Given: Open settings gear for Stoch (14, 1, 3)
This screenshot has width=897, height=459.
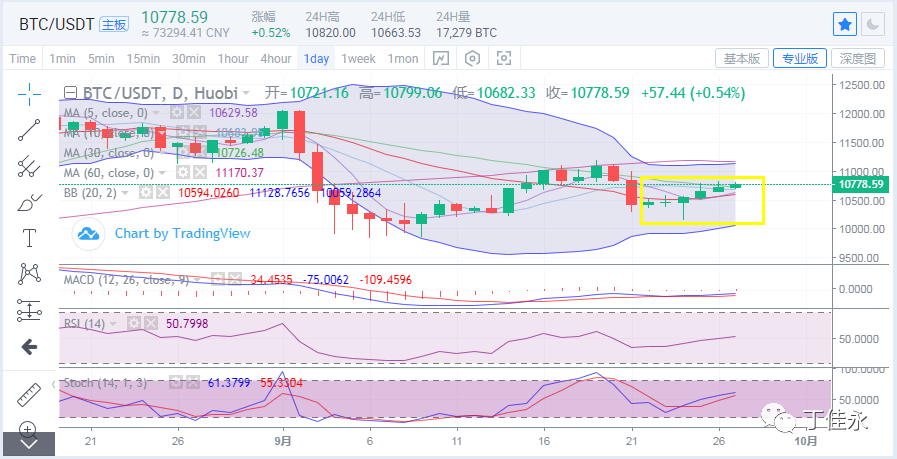Looking at the screenshot, I should click(177, 382).
